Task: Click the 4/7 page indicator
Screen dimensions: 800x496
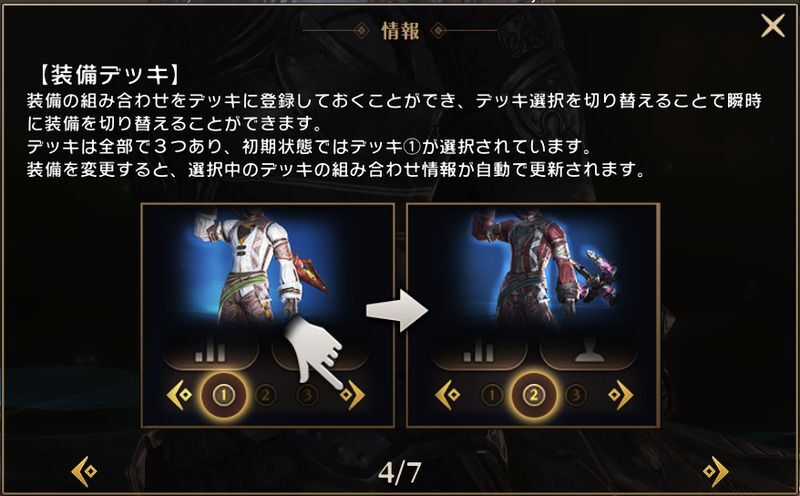Action: click(399, 473)
